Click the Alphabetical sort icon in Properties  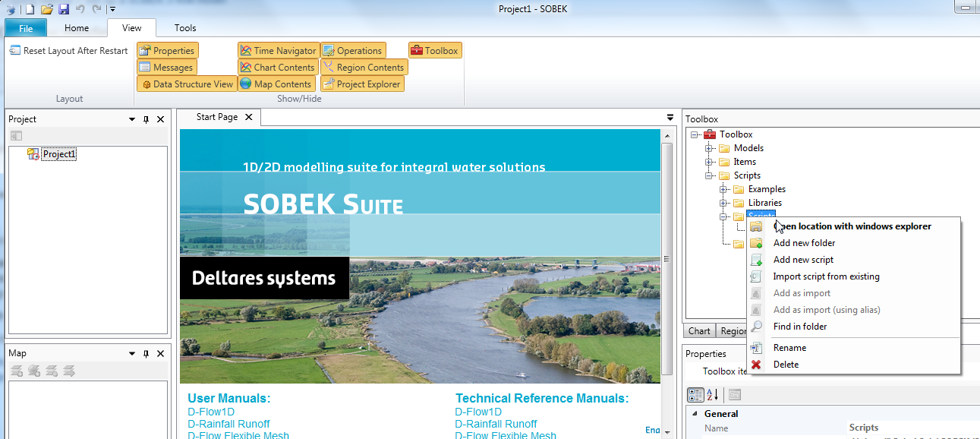pos(713,394)
